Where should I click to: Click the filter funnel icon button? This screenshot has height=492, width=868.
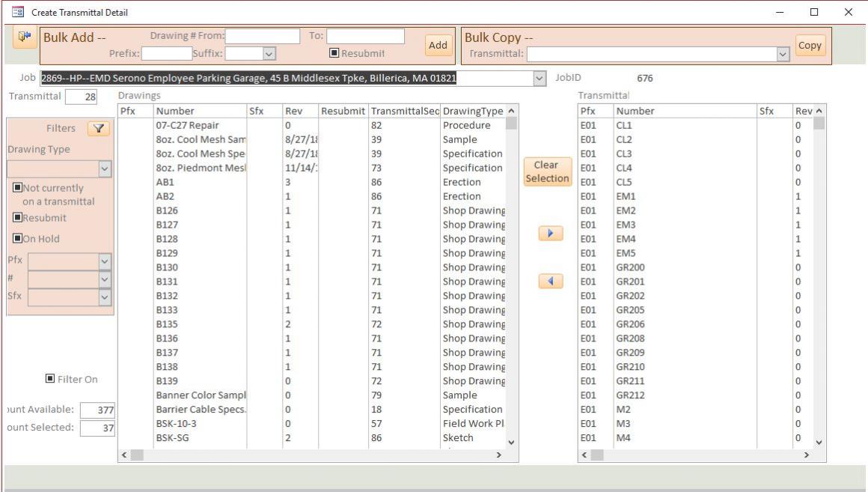click(99, 129)
